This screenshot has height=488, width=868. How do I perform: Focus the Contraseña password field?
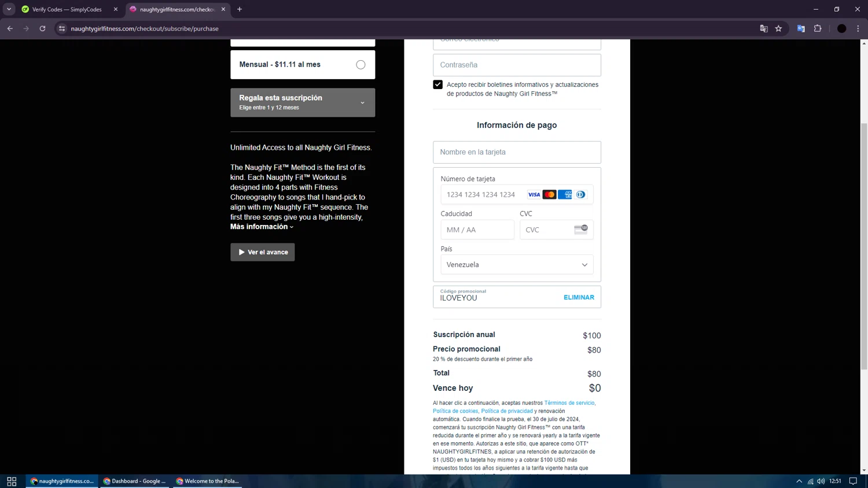coord(517,65)
